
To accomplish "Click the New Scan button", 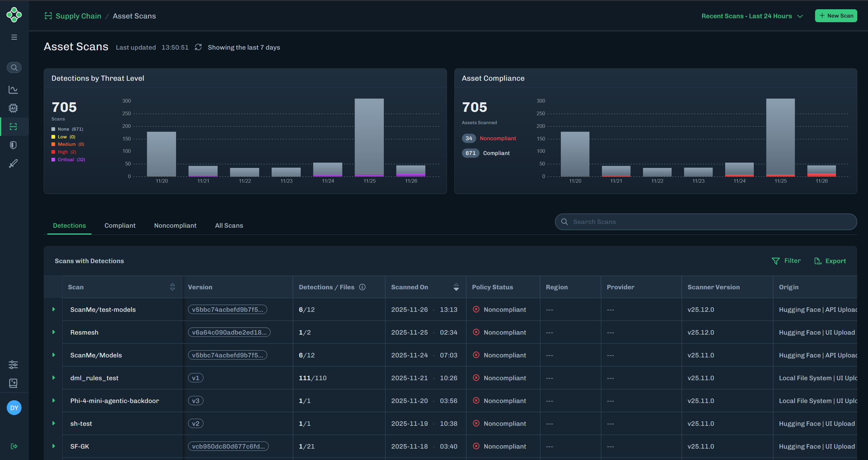I will coord(836,16).
